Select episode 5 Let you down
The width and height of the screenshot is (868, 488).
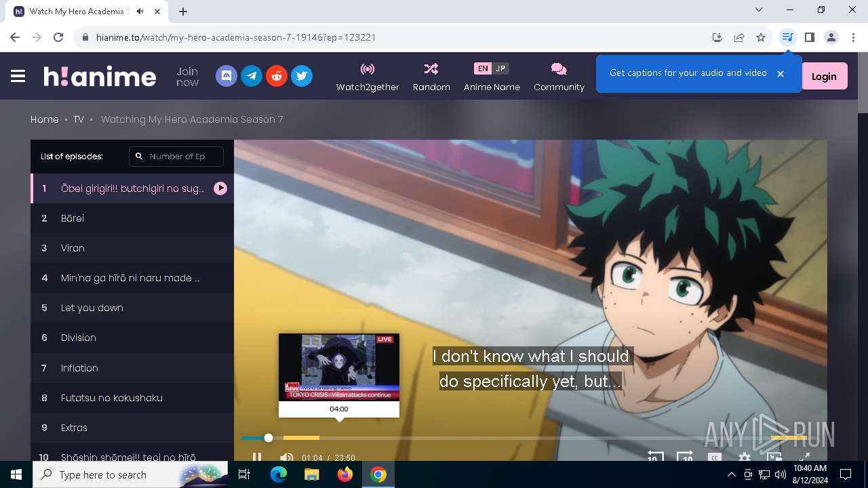coord(132,308)
